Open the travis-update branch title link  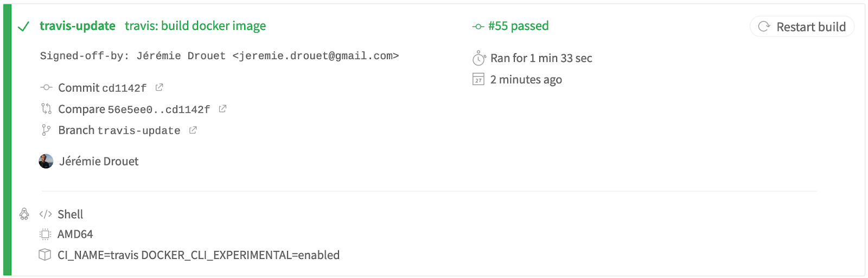click(78, 26)
